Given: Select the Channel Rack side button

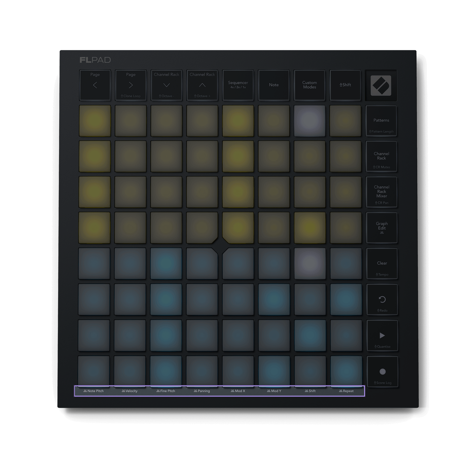Looking at the screenshot, I should coord(382,156).
